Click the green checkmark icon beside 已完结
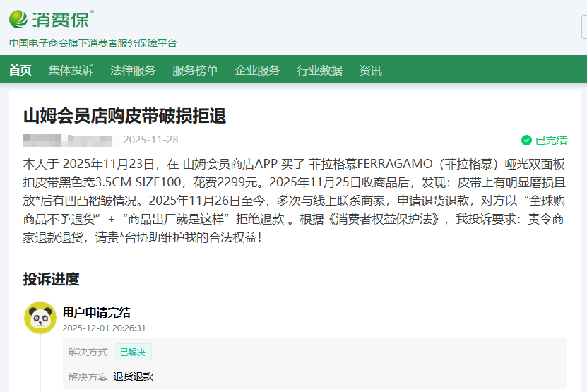The height and width of the screenshot is (392, 587). [526, 140]
